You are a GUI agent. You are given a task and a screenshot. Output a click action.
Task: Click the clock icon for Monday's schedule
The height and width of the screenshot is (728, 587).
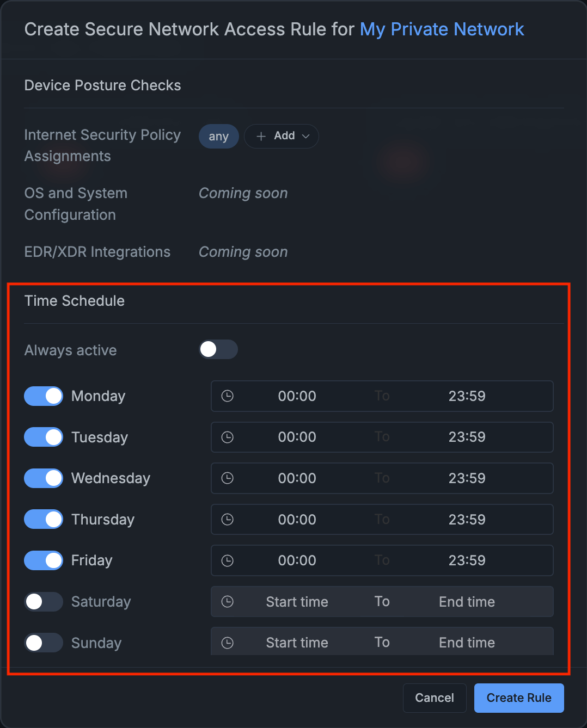[227, 396]
